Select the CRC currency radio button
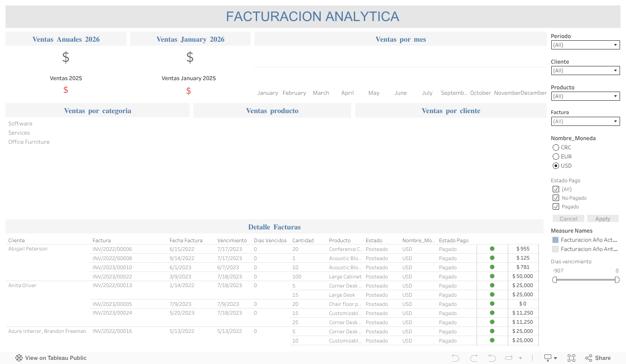Viewport: 626px width, 364px height. (556, 147)
